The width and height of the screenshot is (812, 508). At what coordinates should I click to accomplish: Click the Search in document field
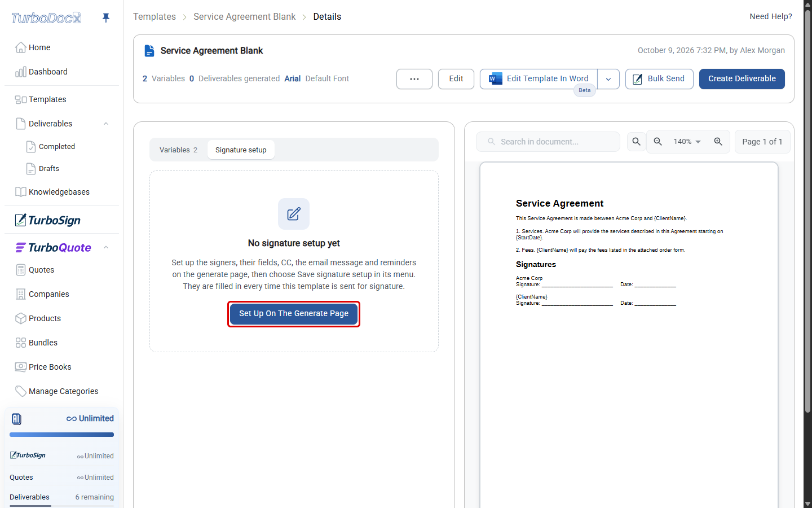point(548,142)
